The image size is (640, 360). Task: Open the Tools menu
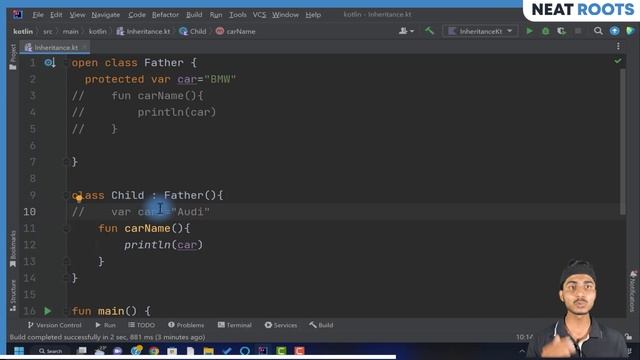tap(238, 15)
